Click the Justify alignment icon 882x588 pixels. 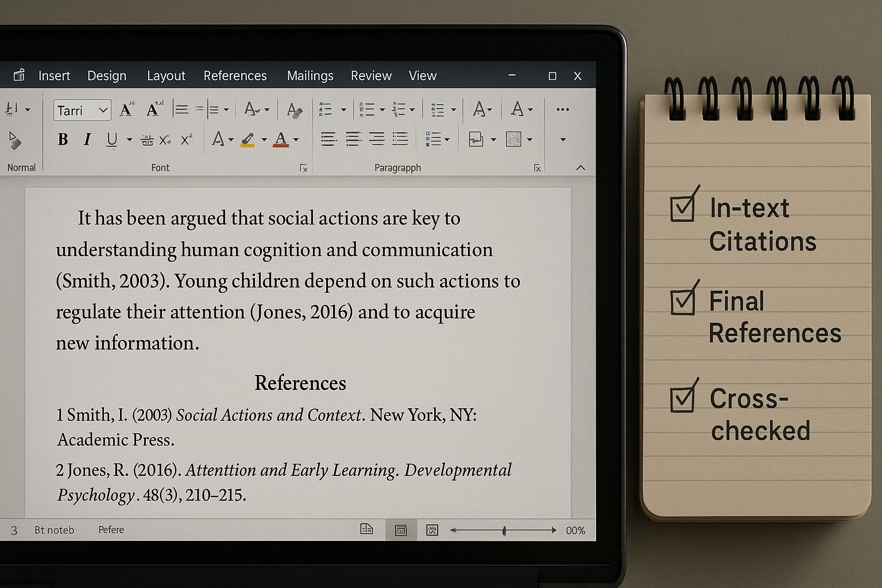click(x=400, y=139)
